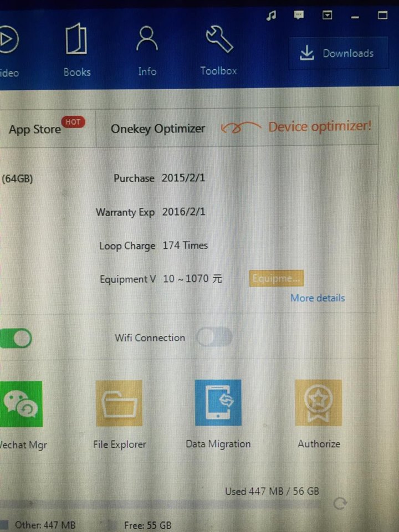
Task: Go to the Info section
Action: tap(147, 51)
